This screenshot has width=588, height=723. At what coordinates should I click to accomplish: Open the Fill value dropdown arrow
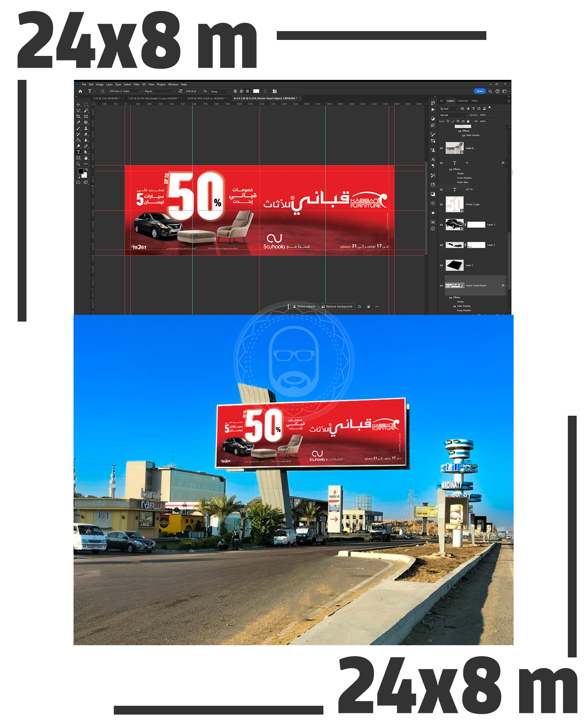(x=489, y=121)
